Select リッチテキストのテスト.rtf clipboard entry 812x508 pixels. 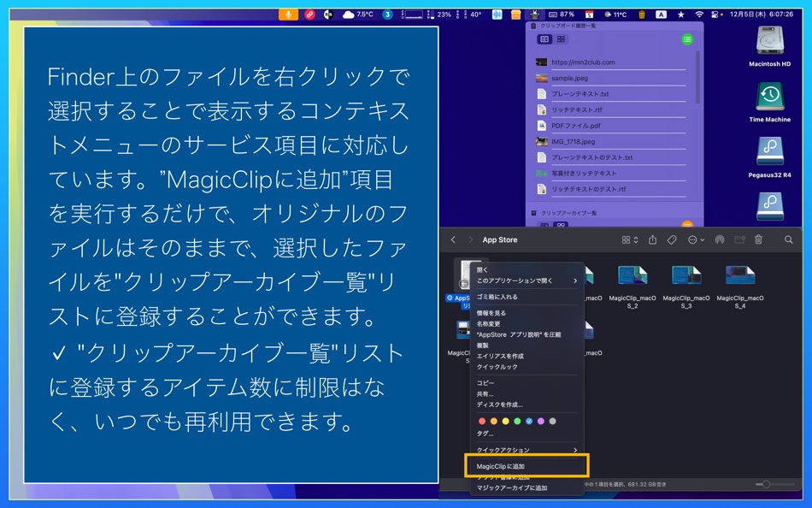(x=611, y=189)
